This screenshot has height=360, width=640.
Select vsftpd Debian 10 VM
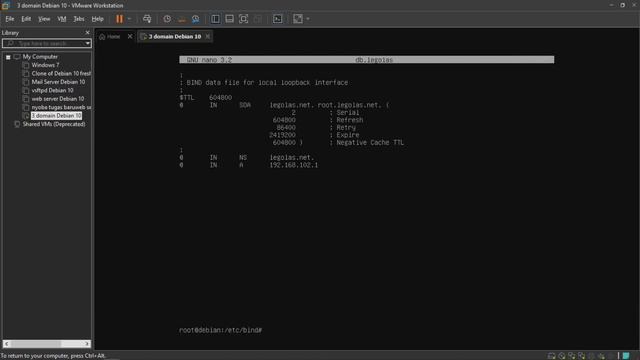(x=52, y=90)
